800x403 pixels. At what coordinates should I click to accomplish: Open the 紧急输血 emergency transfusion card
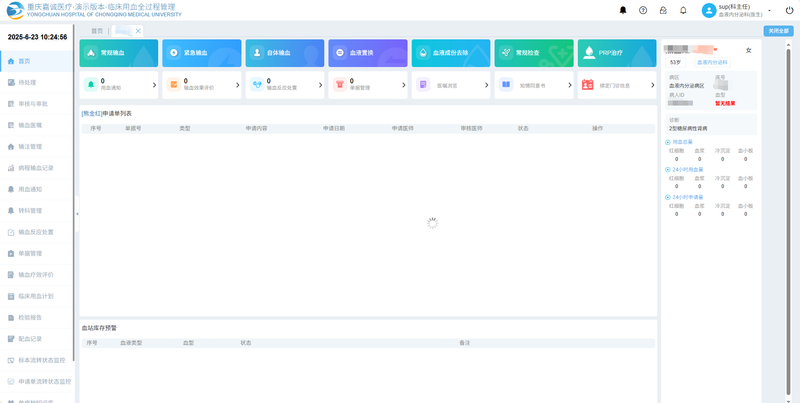coord(202,53)
